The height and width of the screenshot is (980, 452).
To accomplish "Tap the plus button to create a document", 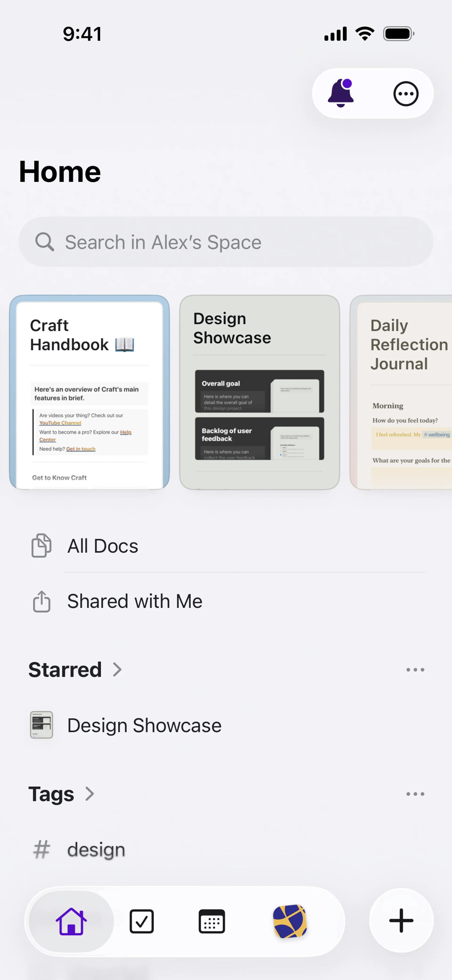I will [401, 921].
